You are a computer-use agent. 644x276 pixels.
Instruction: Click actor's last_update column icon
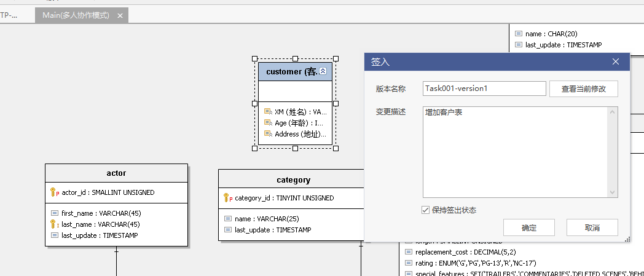pyautogui.click(x=55, y=235)
